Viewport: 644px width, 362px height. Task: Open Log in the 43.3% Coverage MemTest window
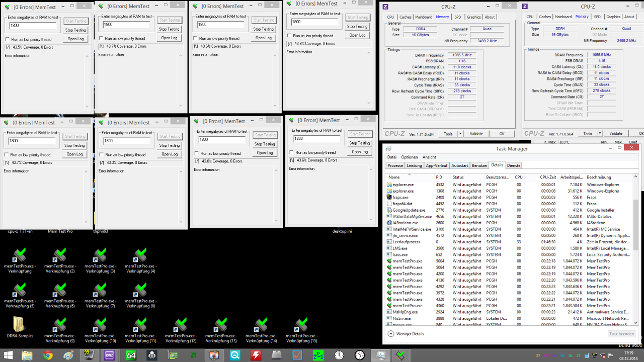(x=170, y=154)
